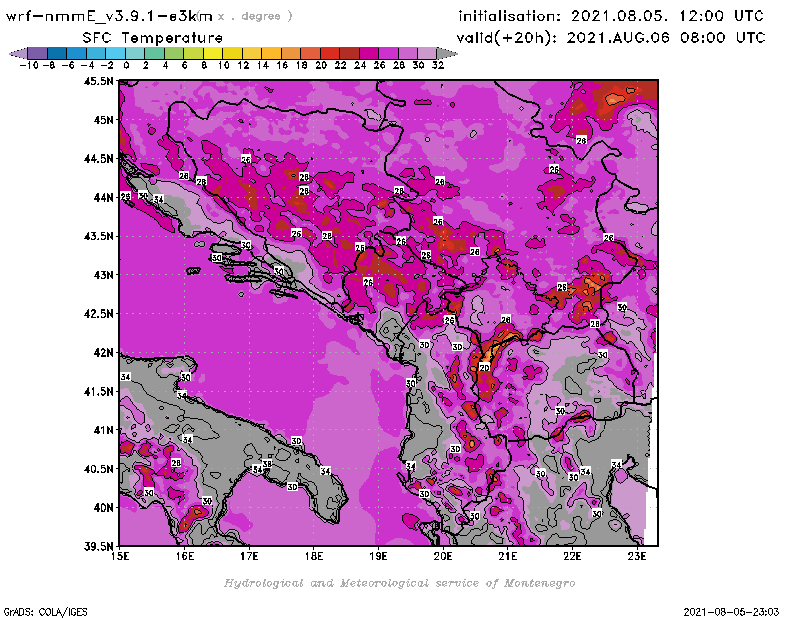The width and height of the screenshot is (800, 618).
Task: Click the SFC Temperature title
Action: [x=153, y=37]
